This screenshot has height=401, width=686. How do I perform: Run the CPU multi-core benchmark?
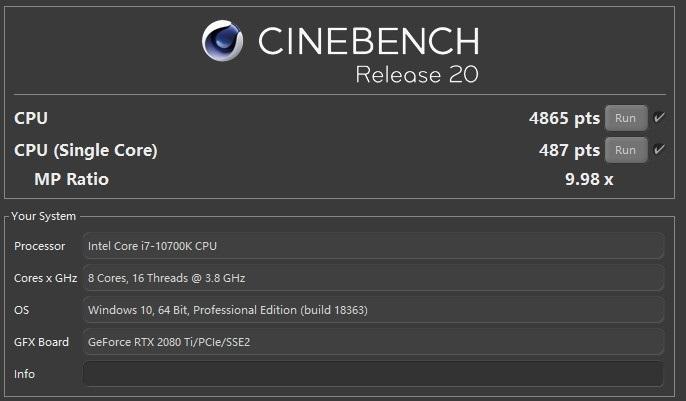tap(626, 118)
